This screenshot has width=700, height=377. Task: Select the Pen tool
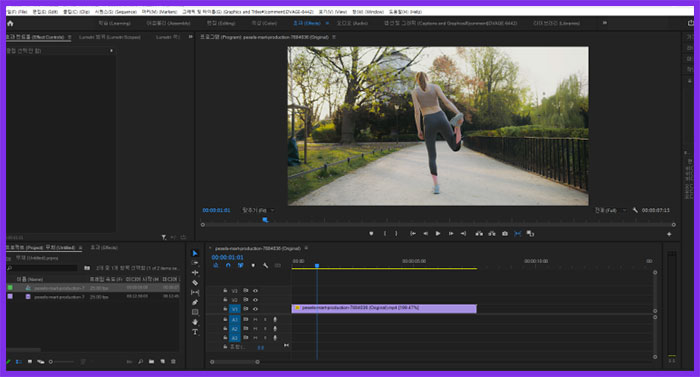pyautogui.click(x=195, y=302)
